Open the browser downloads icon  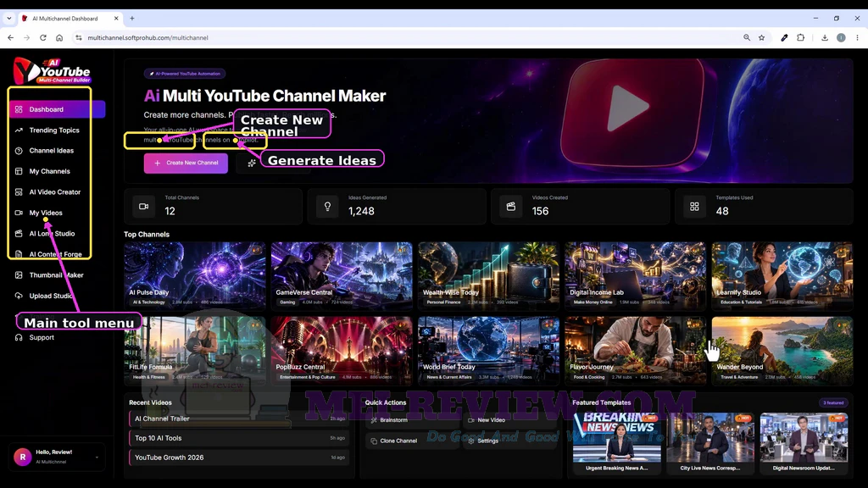[x=824, y=37]
